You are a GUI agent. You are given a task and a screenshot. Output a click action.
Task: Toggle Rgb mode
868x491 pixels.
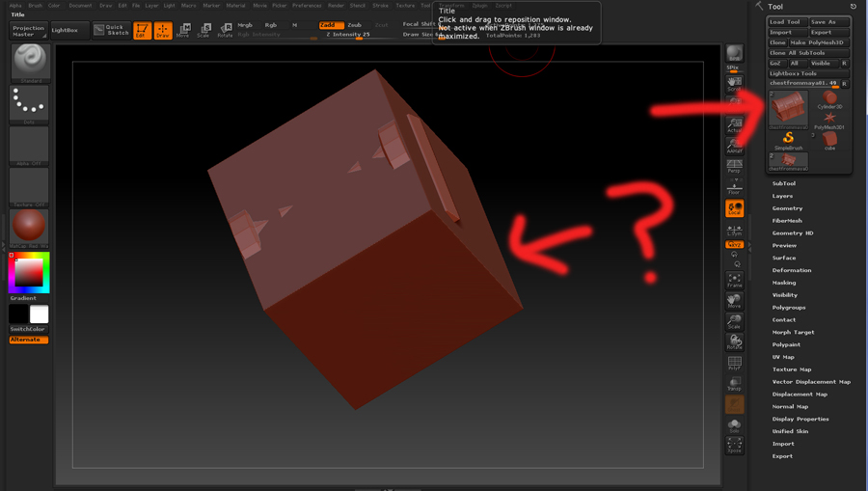[271, 25]
